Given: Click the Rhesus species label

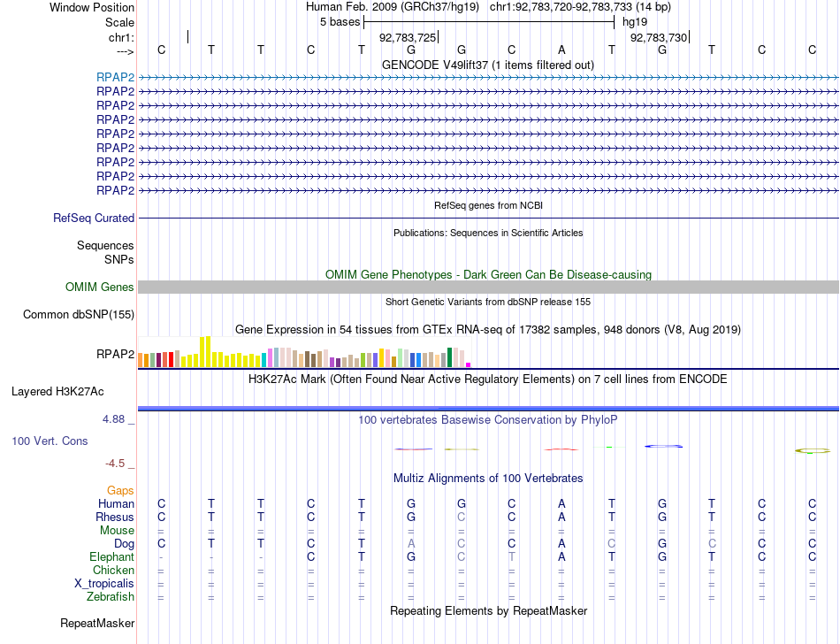Looking at the screenshot, I should coord(115,517).
